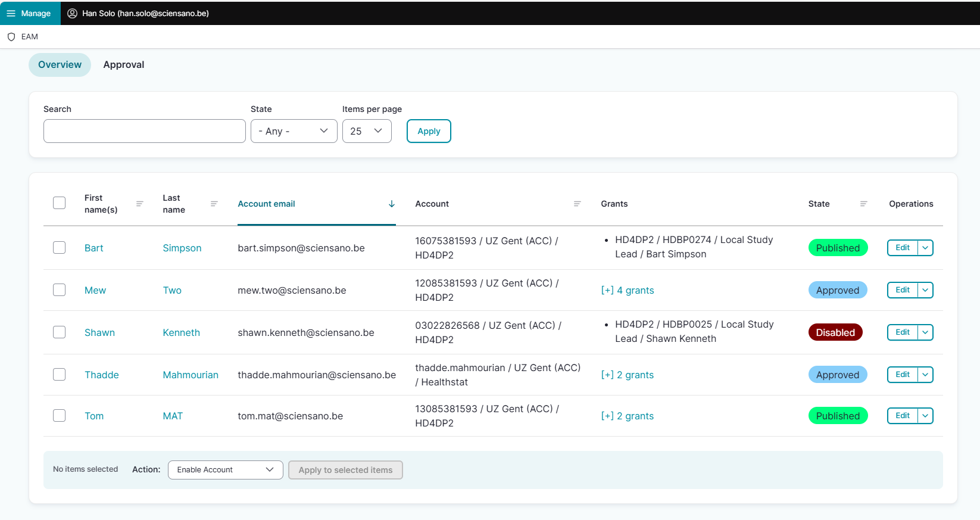
Task: Open the Items per page dropdown
Action: click(x=367, y=131)
